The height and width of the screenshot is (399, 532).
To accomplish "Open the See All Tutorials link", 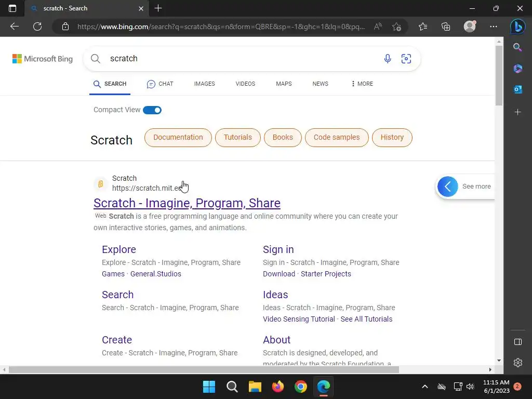I will (366, 319).
